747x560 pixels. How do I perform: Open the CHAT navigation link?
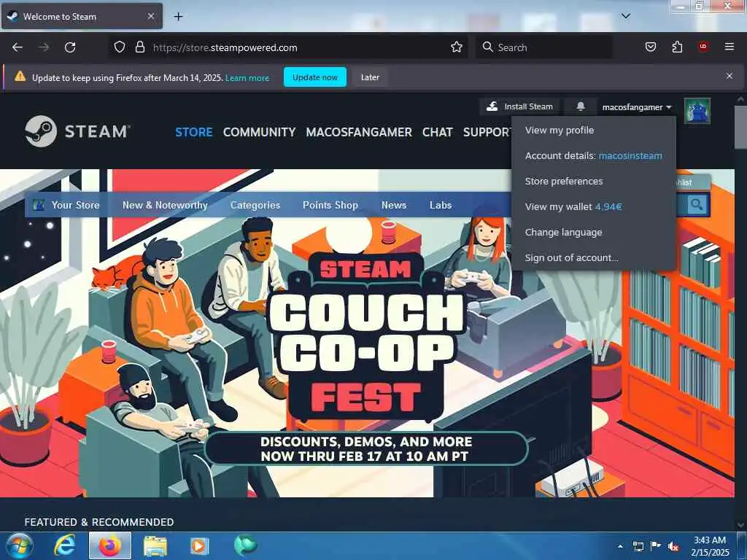click(438, 133)
